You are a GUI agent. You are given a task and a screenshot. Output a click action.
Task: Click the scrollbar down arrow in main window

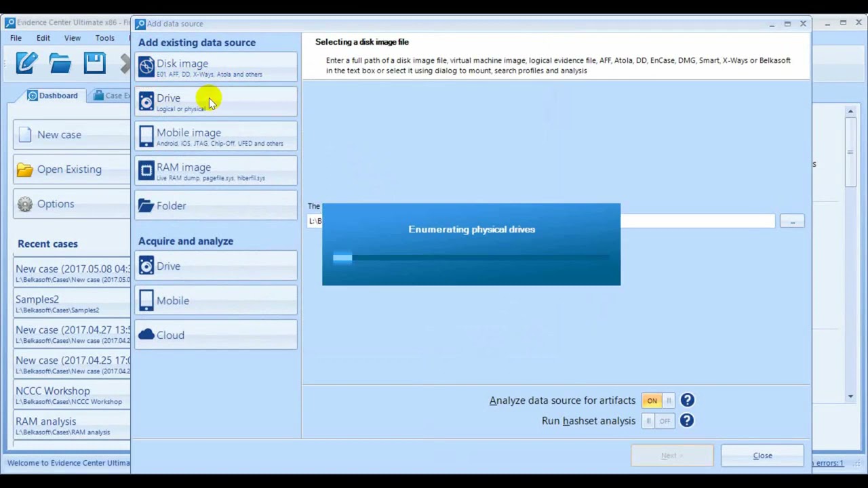(850, 396)
